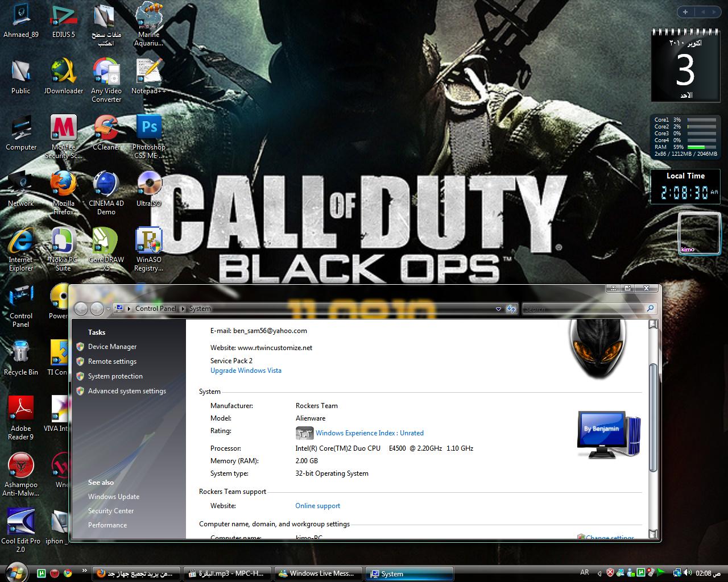Open the Nokia PC Suite icon
Image resolution: width=728 pixels, height=582 pixels.
(x=64, y=250)
